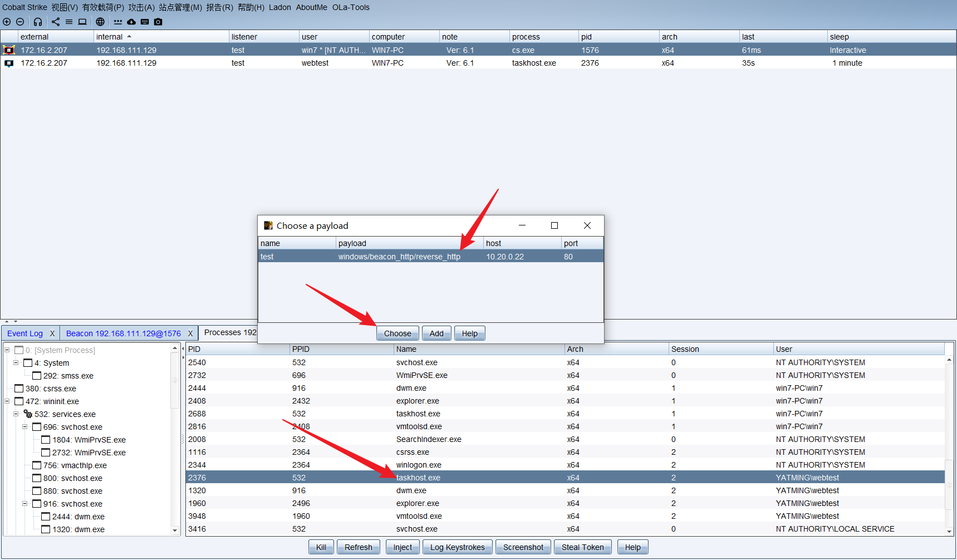Switch to session table view icon

(69, 22)
